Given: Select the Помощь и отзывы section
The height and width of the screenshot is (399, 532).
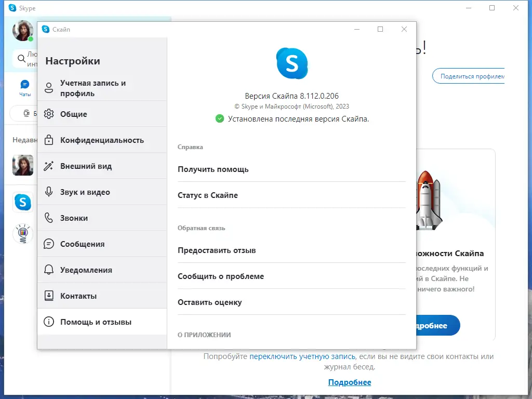Looking at the screenshot, I should point(102,322).
